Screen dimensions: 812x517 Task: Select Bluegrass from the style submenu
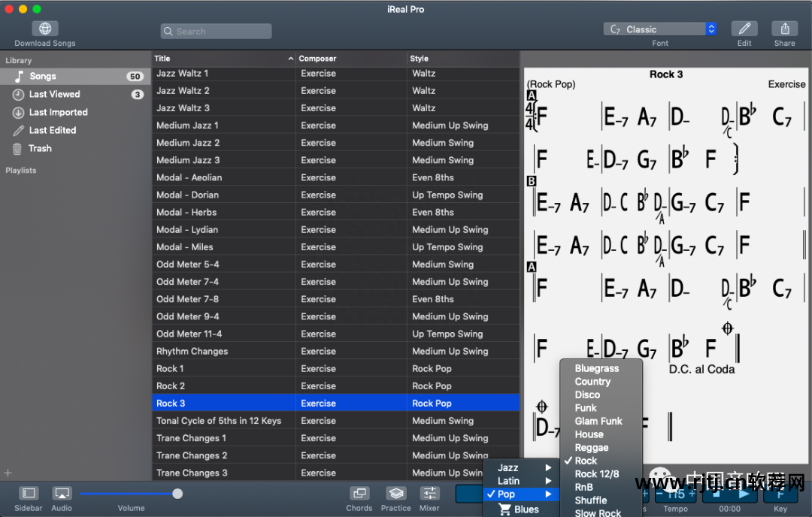pyautogui.click(x=597, y=368)
